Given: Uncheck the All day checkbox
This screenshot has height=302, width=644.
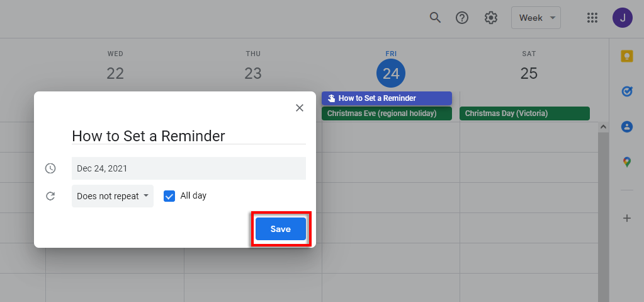Looking at the screenshot, I should click(x=169, y=196).
